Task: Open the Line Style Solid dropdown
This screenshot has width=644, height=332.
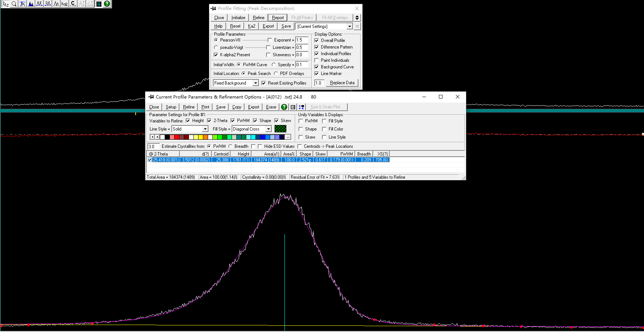Action: [205, 129]
